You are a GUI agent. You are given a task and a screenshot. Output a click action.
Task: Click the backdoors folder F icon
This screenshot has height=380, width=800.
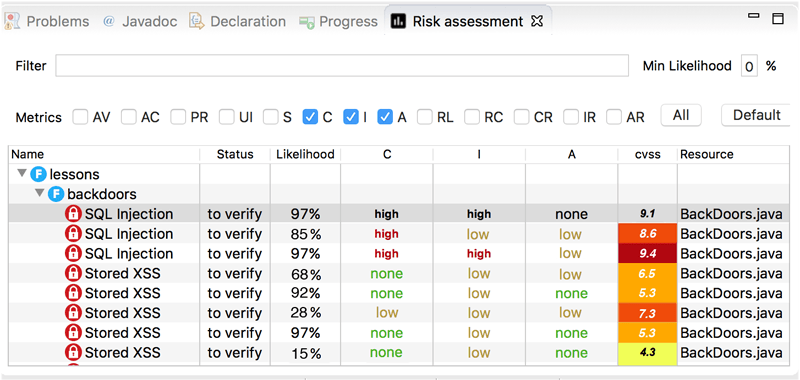pos(56,194)
